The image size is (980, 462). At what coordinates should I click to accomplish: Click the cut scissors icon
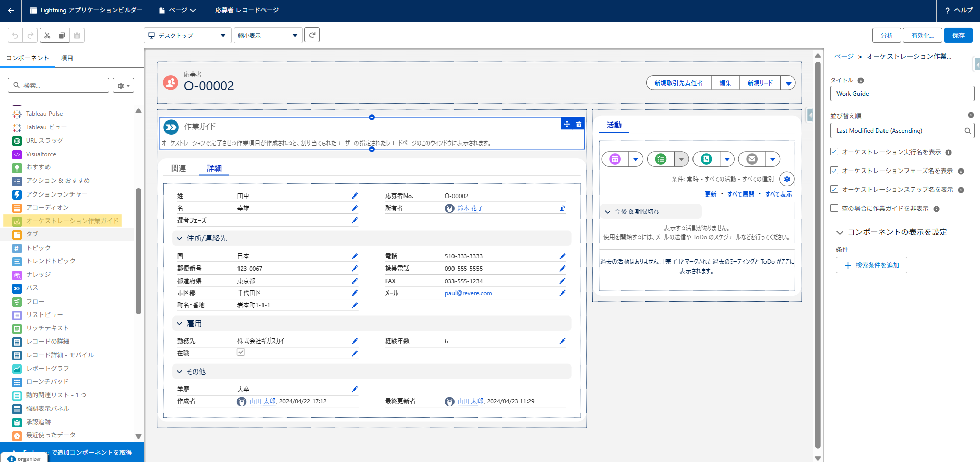(x=47, y=35)
